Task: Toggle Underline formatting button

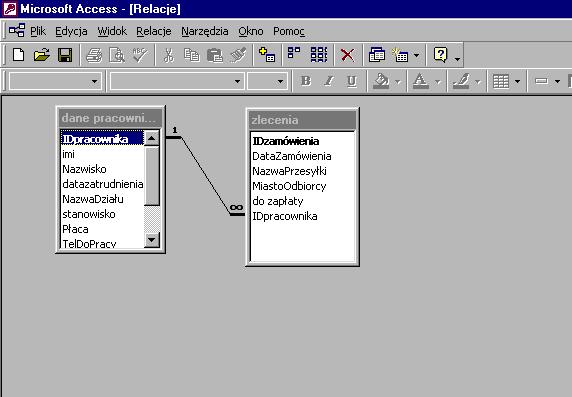Action: 351,81
